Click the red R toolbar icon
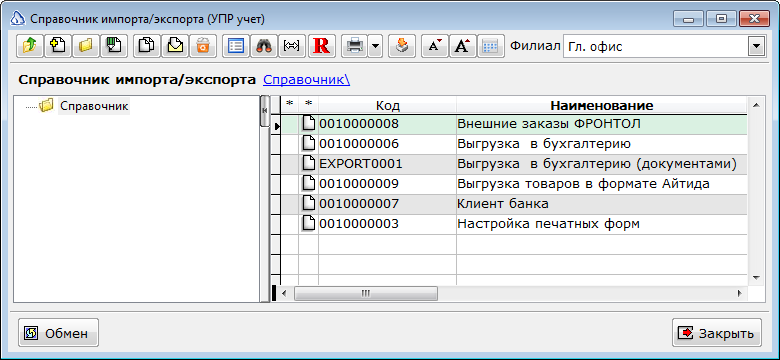The image size is (780, 360). pos(322,46)
